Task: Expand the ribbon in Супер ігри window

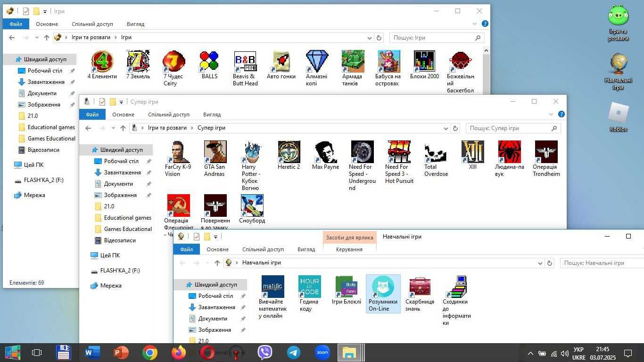Action: [551, 114]
